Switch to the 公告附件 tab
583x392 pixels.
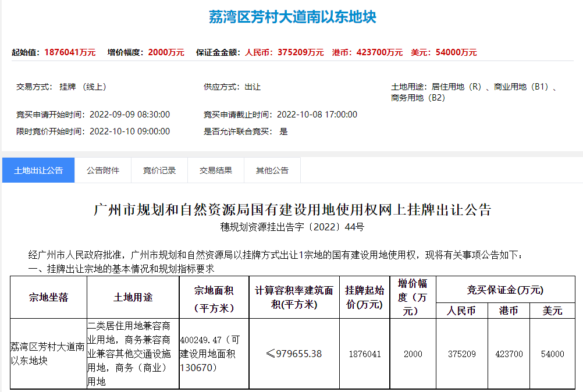coord(103,170)
